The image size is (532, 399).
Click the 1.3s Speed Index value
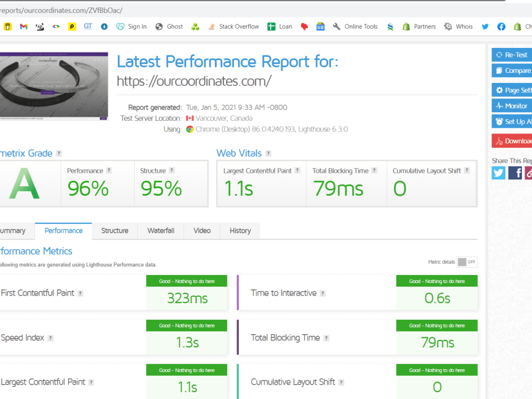coord(187,343)
